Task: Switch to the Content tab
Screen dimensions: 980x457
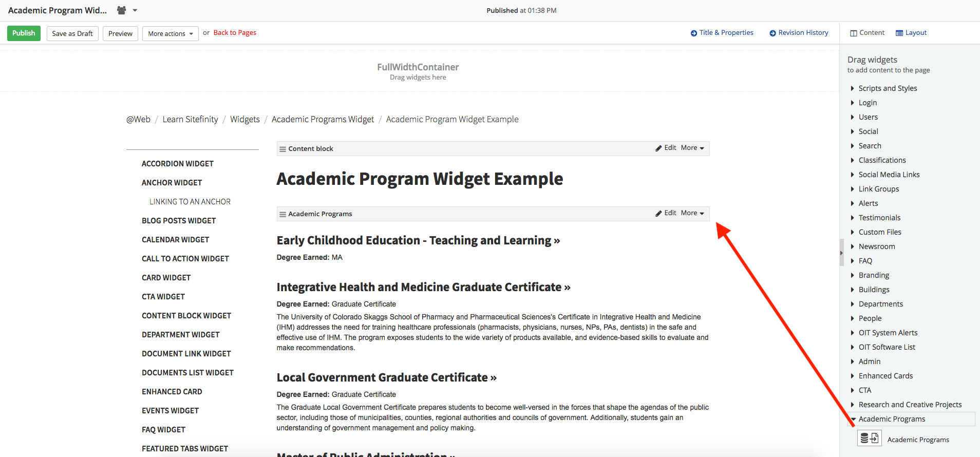Action: pos(867,32)
